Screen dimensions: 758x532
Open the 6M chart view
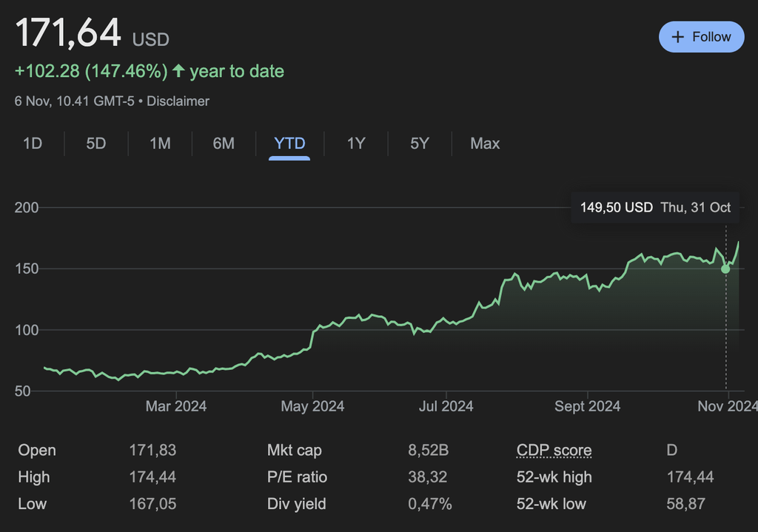coord(224,144)
